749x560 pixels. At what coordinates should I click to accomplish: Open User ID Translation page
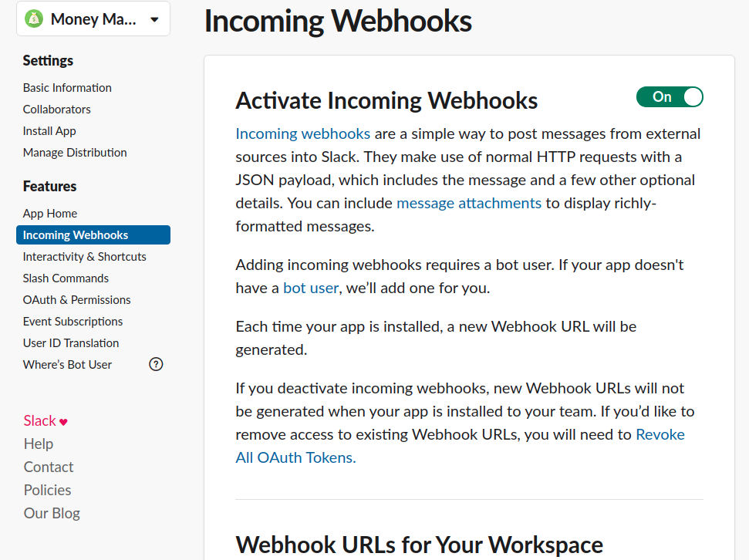coord(71,343)
